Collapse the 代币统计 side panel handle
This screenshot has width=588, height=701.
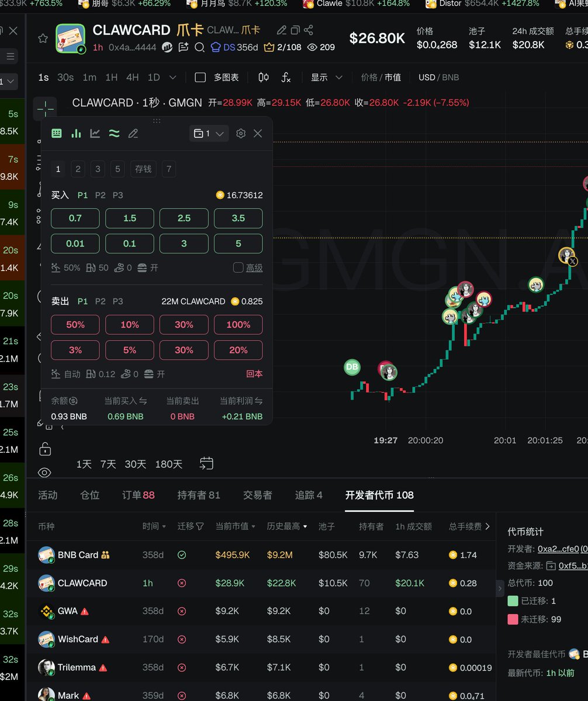(x=500, y=588)
